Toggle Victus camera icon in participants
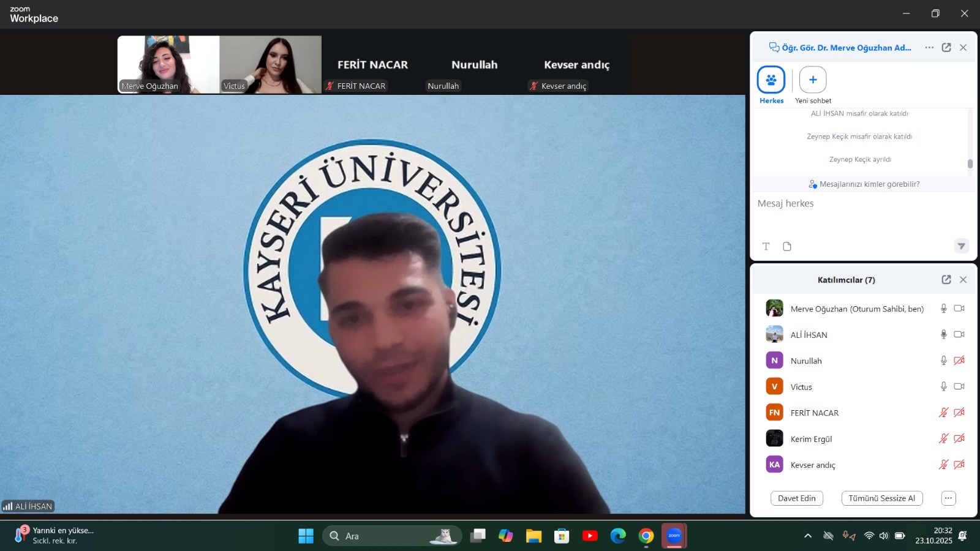 [x=959, y=386]
